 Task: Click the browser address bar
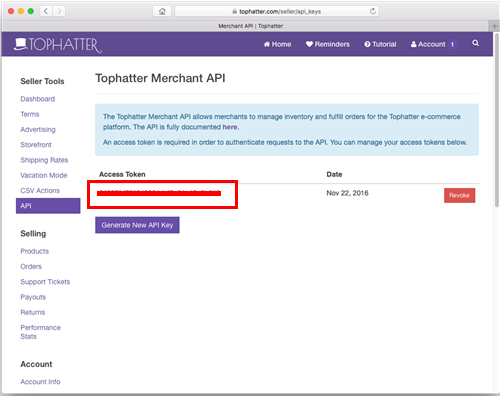coord(277,11)
